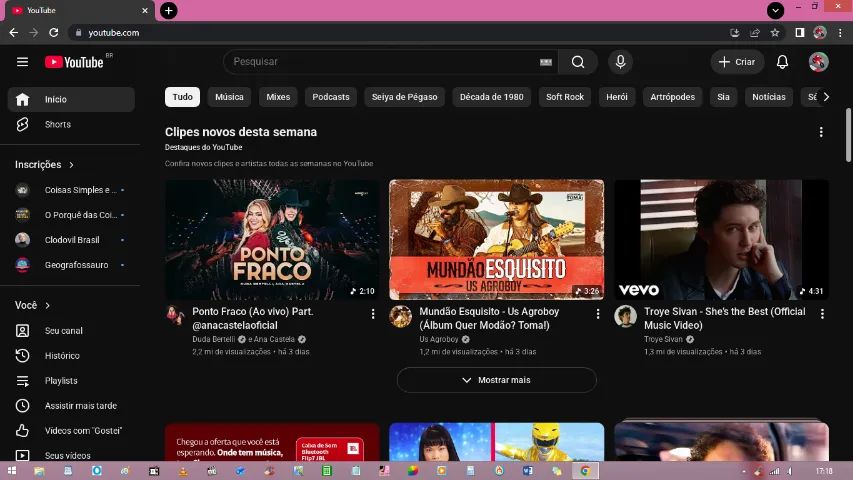
Task: Open Assistir mais tarde
Action: (71, 406)
